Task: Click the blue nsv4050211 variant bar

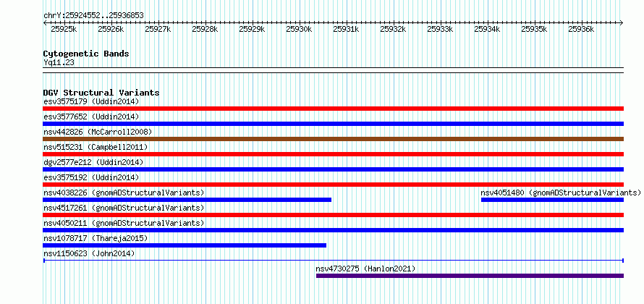Action: tap(333, 230)
